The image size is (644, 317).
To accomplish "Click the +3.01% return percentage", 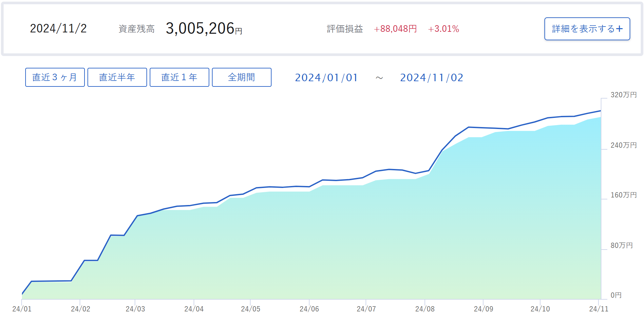I will tap(444, 29).
